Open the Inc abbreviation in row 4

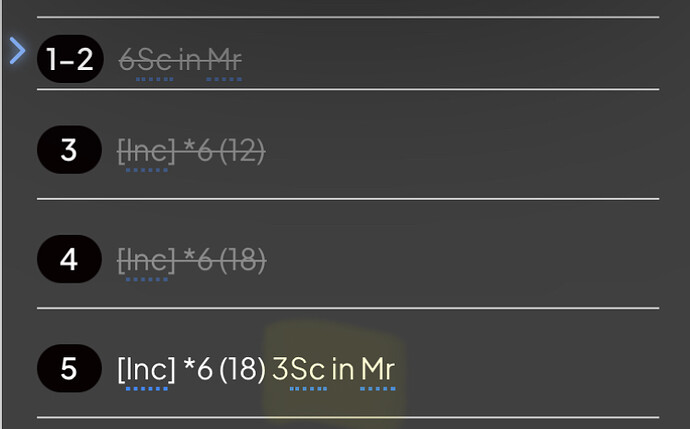(147, 260)
